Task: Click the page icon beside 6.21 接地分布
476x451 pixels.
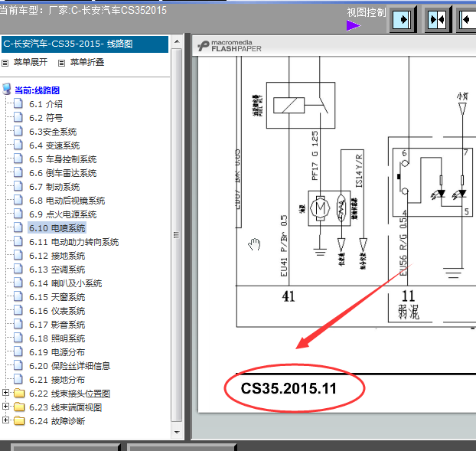Action: coord(18,379)
